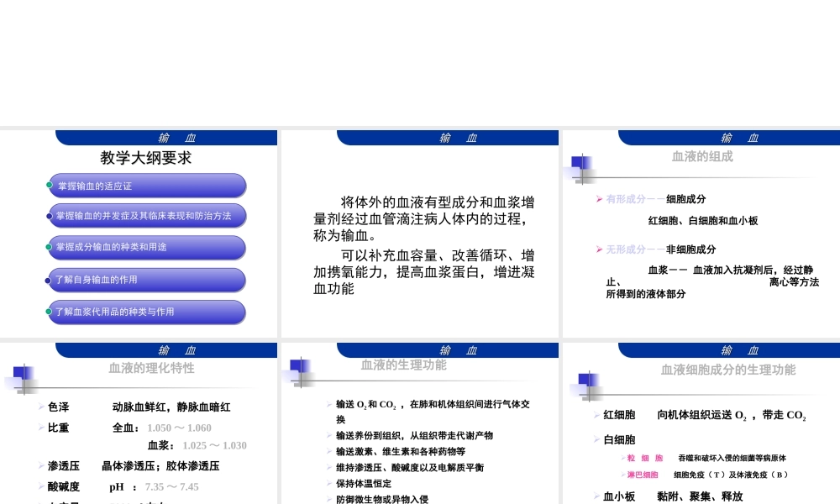Click the cube icon on 血液的生理功能 slide
Viewport: 840px width, 504px height.
click(x=301, y=368)
